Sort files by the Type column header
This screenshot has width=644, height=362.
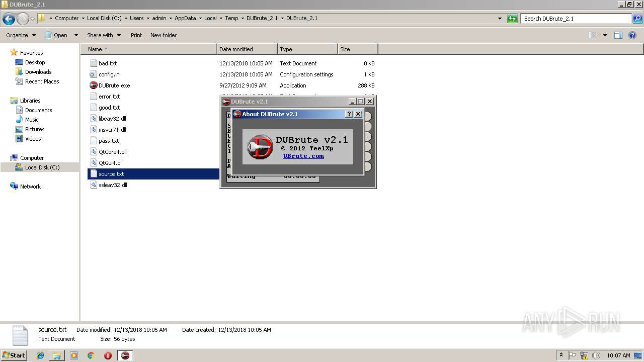(x=307, y=49)
